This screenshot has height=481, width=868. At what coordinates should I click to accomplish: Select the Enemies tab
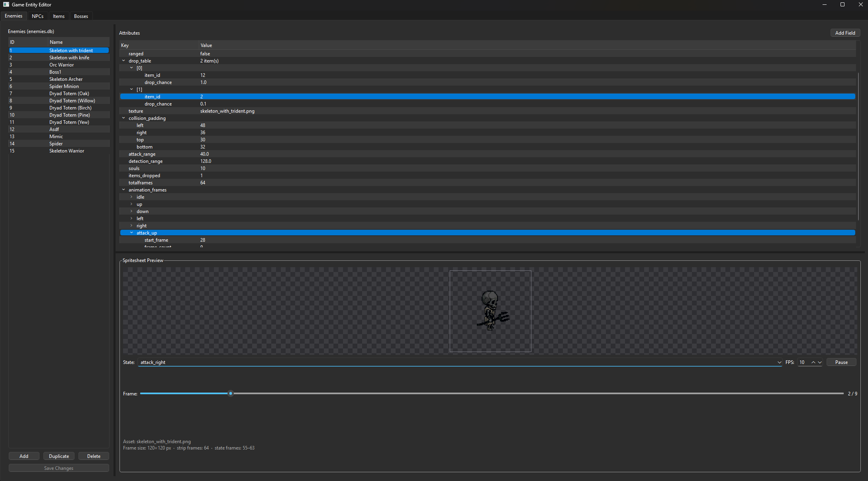coord(14,16)
